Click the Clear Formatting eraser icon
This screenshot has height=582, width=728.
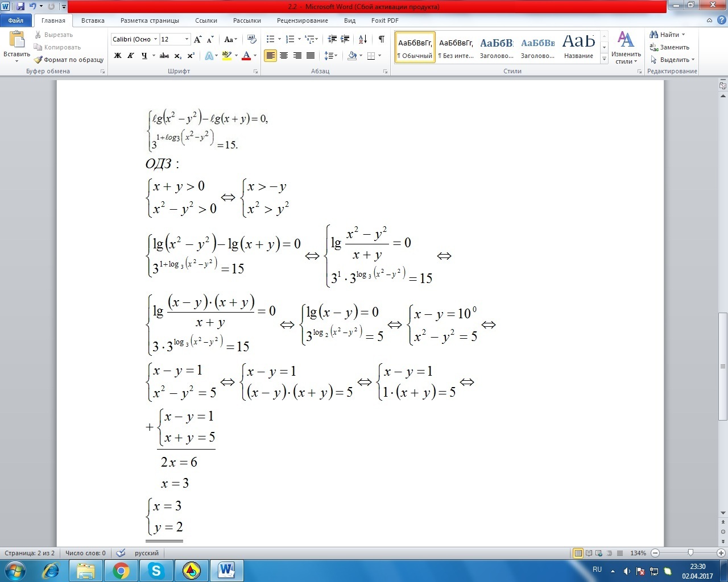coord(253,39)
